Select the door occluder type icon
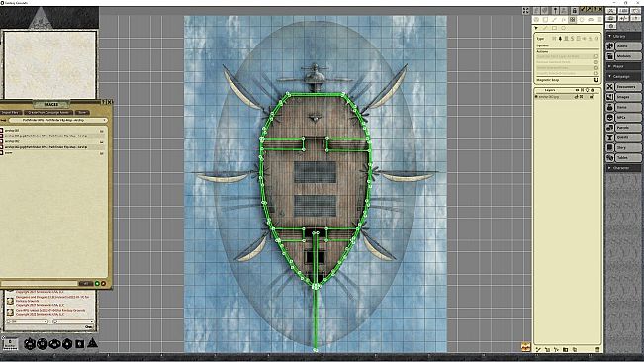Viewport: 644px width, 362px height. 566,39
